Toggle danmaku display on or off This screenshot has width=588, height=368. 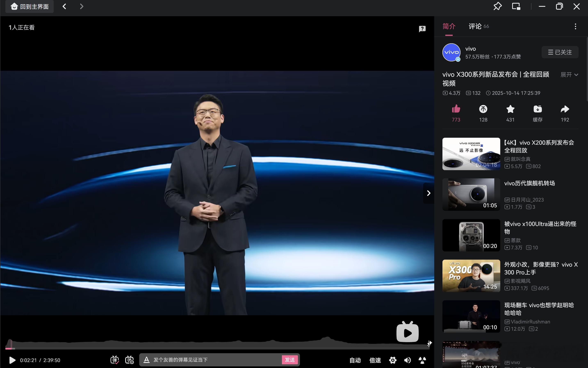(114, 360)
